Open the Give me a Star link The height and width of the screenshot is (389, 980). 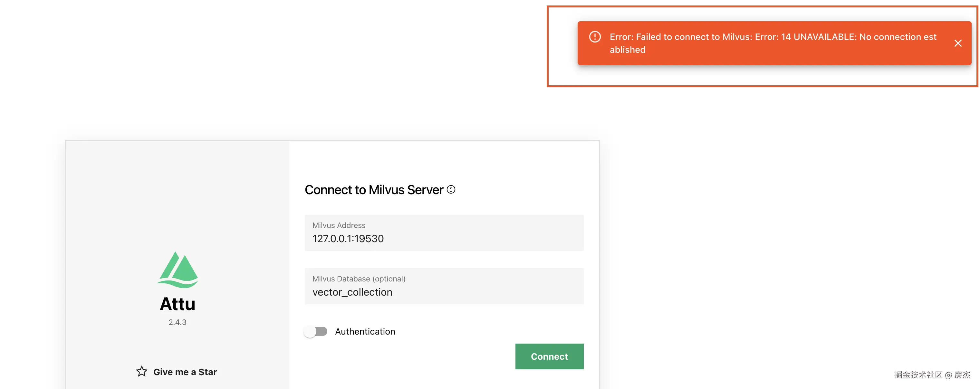point(177,372)
